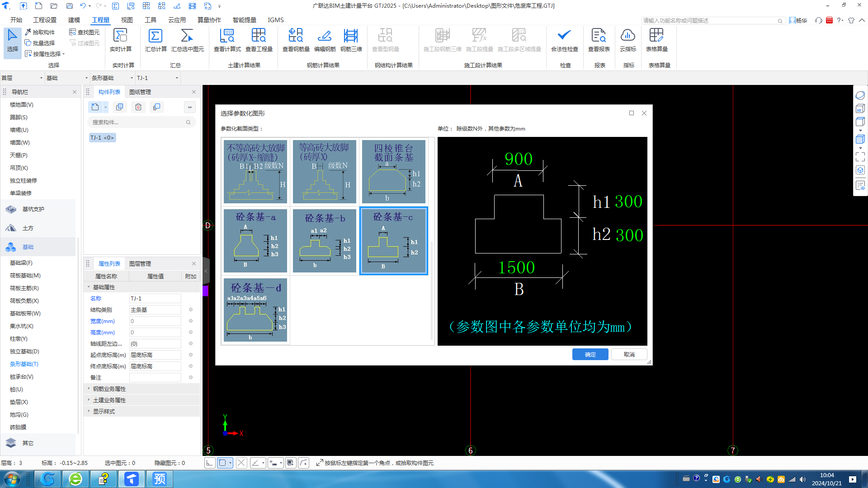Toggle 附加 marker for 高度(mm) row
Screen dimensions: 868x488
191,333
